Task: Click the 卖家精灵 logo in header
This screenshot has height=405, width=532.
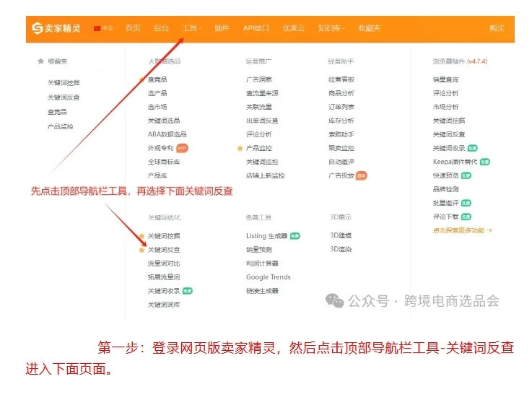Action: click(56, 28)
